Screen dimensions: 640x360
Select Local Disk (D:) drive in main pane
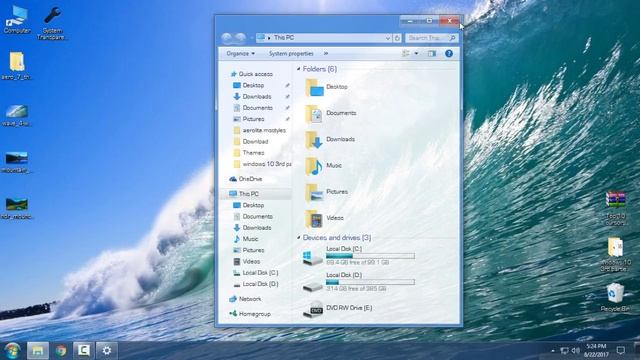coord(359,282)
